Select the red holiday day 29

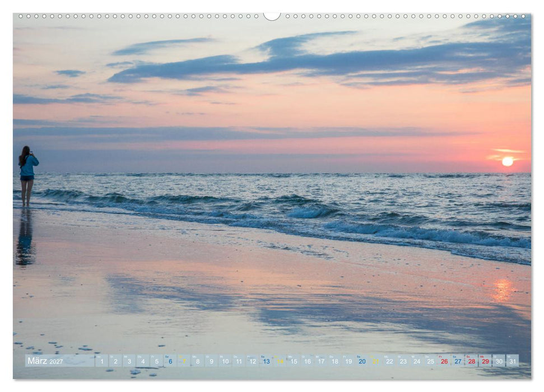coord(485,361)
